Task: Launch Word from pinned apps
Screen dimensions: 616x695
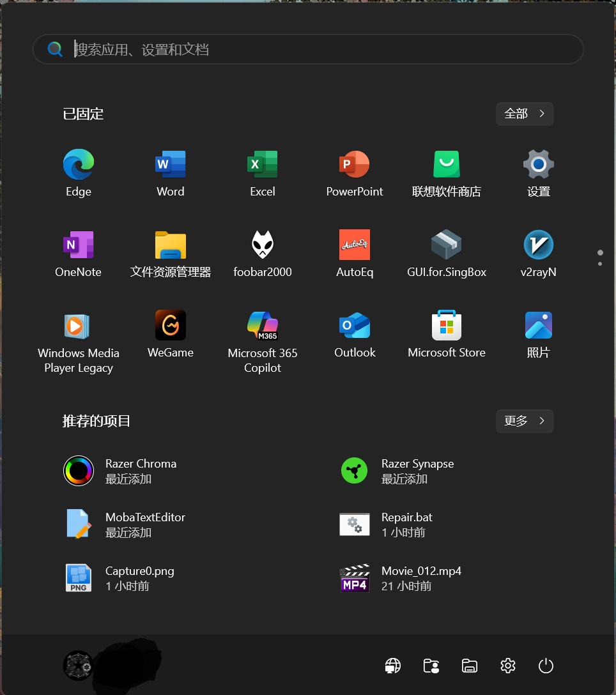Action: click(x=171, y=173)
